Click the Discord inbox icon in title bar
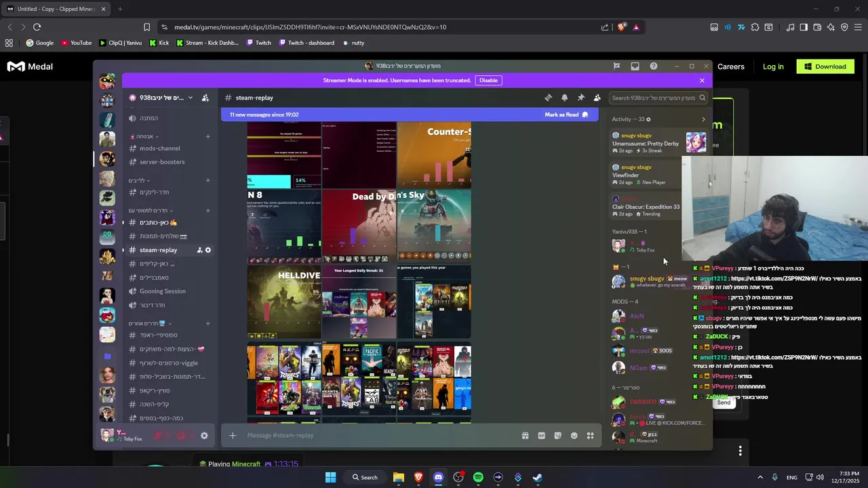 (635, 66)
